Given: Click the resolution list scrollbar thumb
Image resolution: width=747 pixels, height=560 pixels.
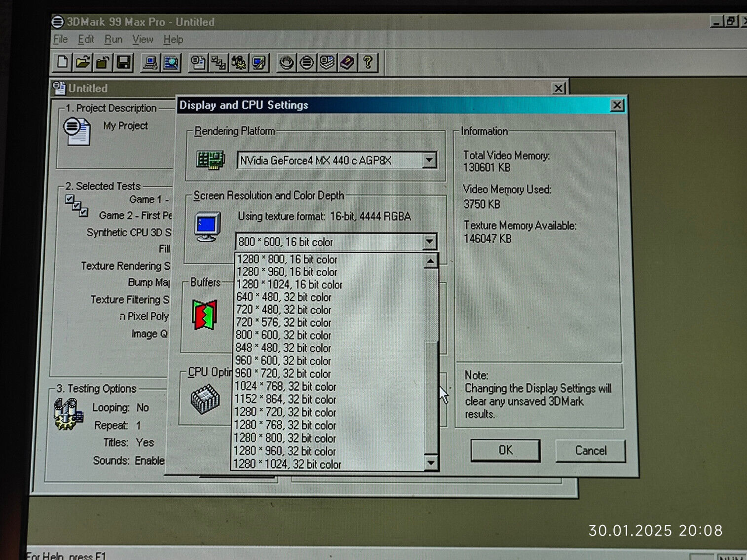Looking at the screenshot, I should pyautogui.click(x=431, y=397).
